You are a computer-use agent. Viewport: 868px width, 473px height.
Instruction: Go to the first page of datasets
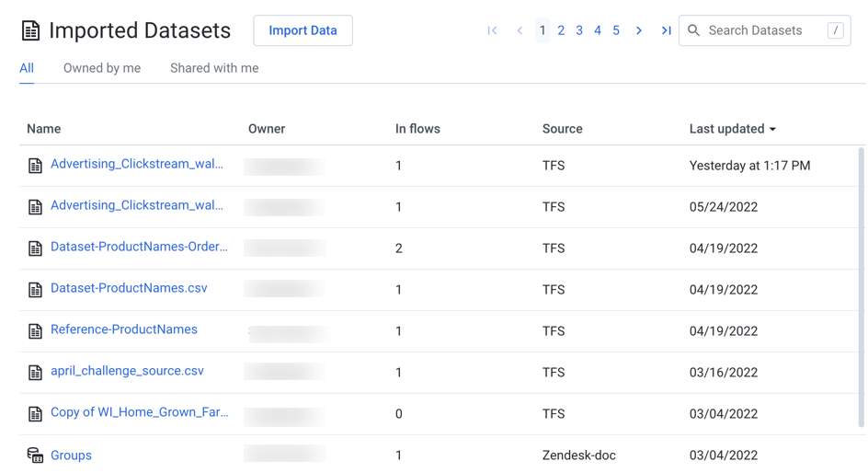point(492,30)
